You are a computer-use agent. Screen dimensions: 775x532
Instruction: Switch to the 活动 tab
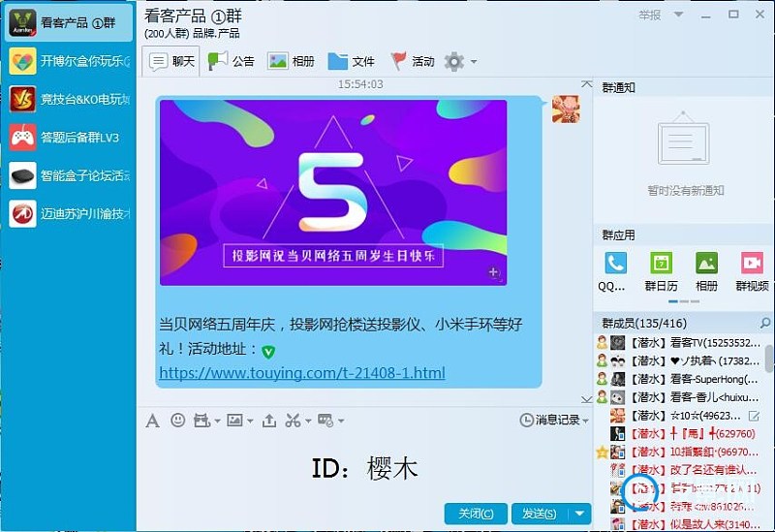click(412, 61)
